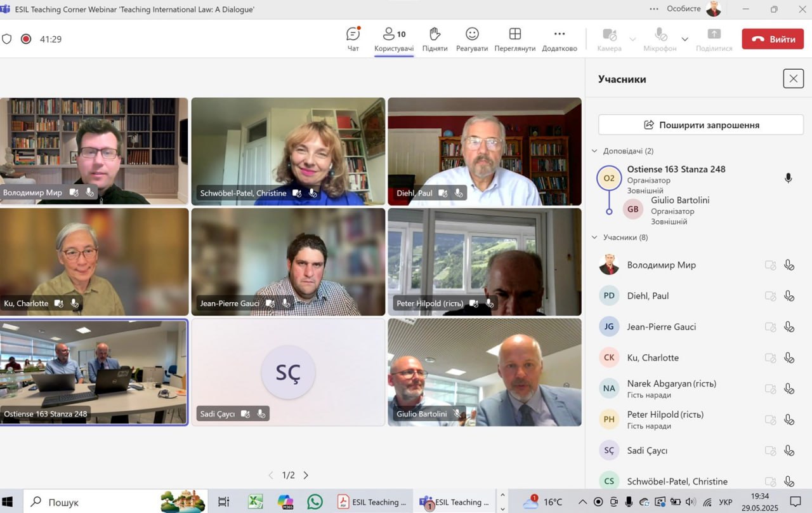The height and width of the screenshot is (513, 812).
Task: Click Share invitation (Поширити запрошення) button
Action: click(700, 125)
